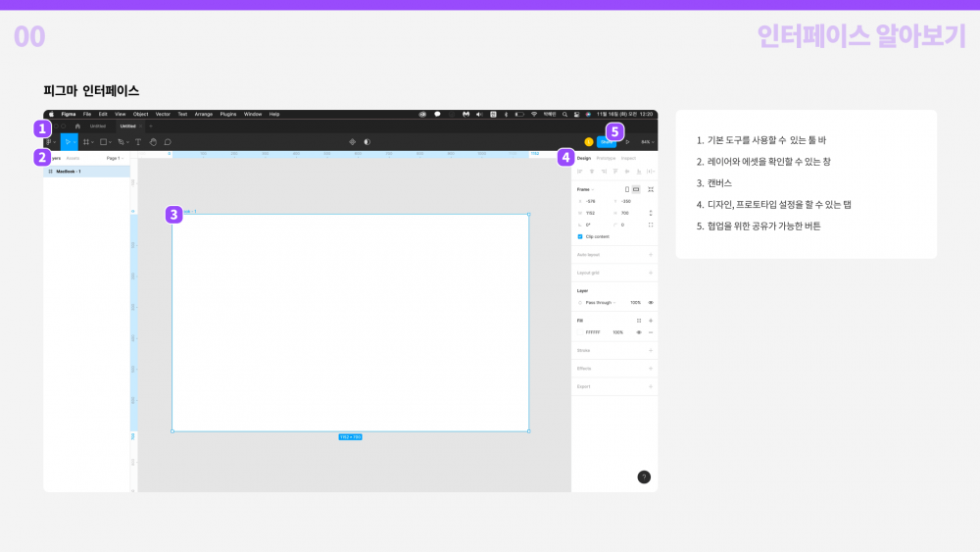Click the blue Share button
Image resolution: width=980 pixels, height=552 pixels.
pos(607,142)
